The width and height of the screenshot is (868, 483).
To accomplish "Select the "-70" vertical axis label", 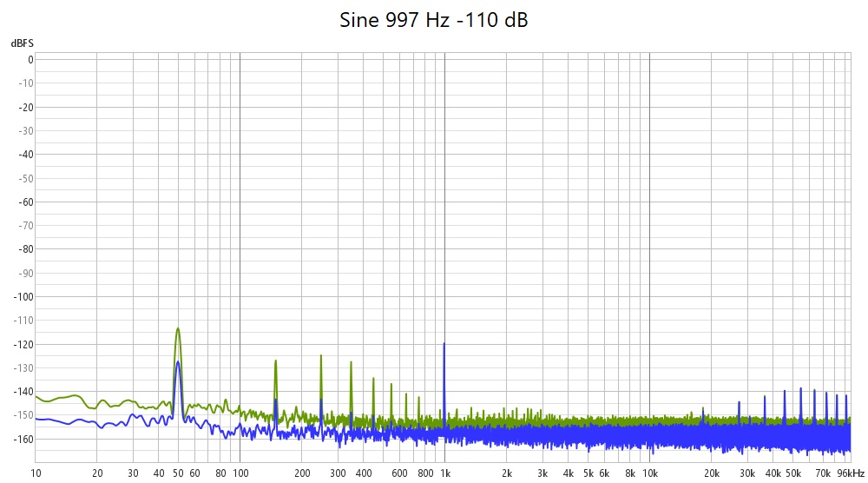I will [26, 226].
